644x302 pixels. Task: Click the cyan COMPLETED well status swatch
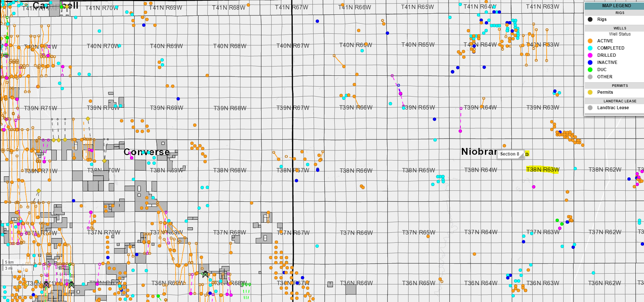tap(590, 48)
